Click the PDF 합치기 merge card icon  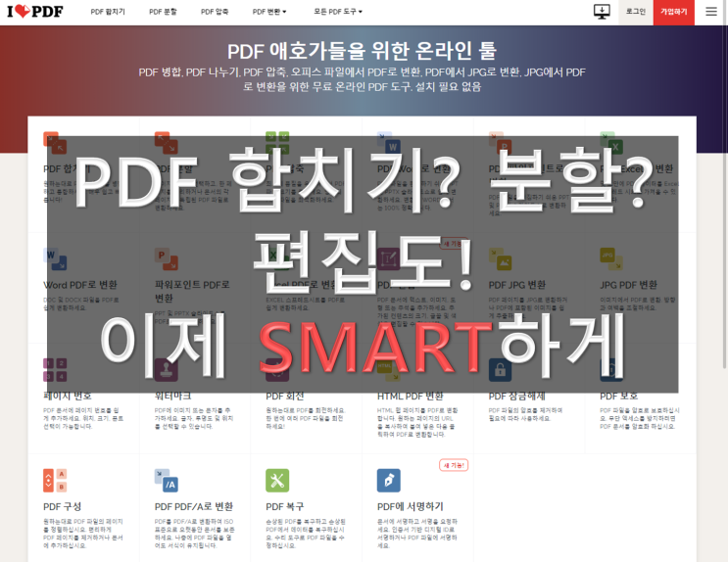click(55, 143)
